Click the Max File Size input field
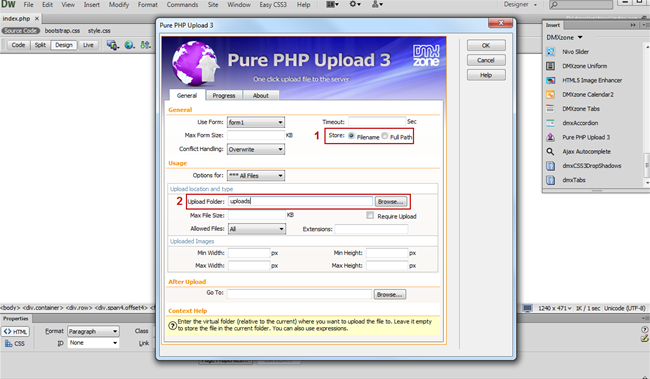The width and height of the screenshot is (650, 379). tap(256, 215)
